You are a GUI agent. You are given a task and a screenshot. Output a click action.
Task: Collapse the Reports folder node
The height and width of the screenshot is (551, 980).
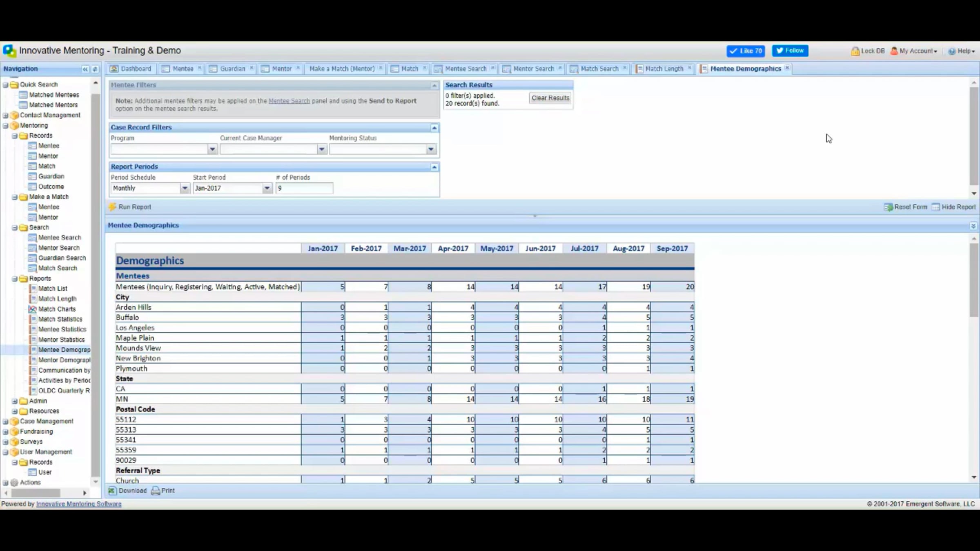coord(15,279)
